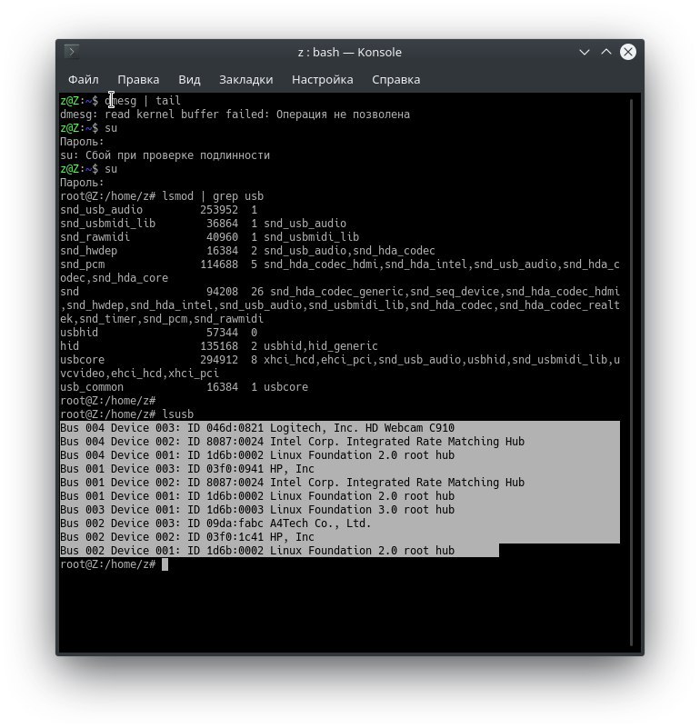Click the usbhid 57344 row

159,333
